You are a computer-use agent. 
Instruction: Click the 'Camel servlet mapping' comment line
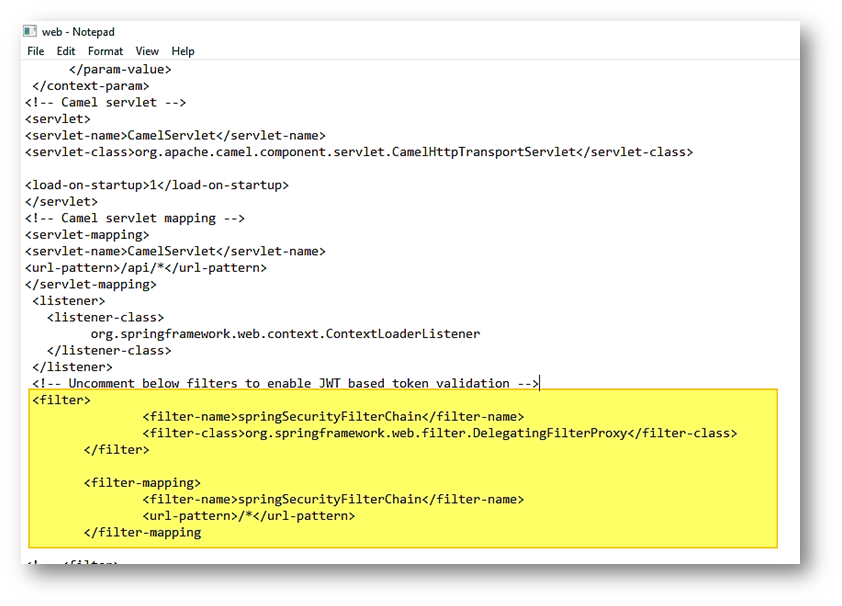click(135, 218)
